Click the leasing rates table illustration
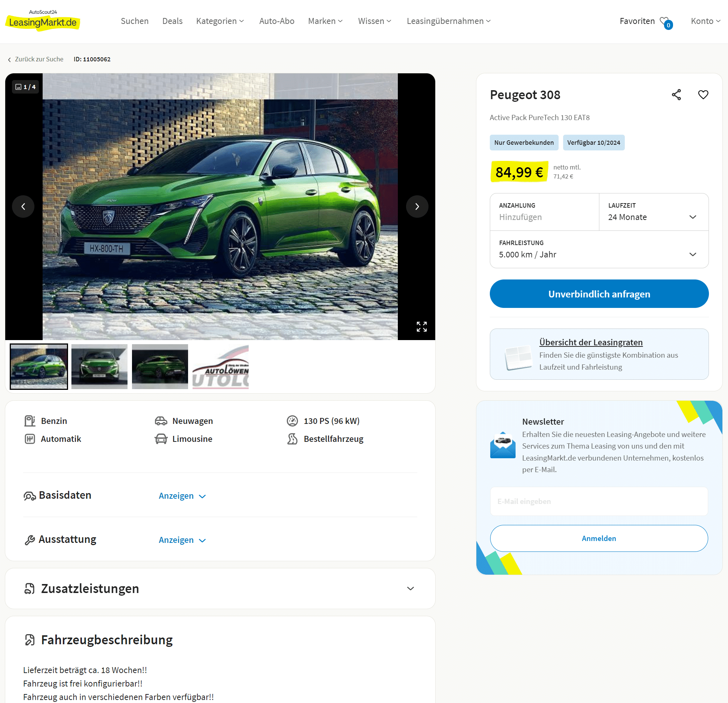Viewport: 728px width, 703px height. (x=518, y=358)
